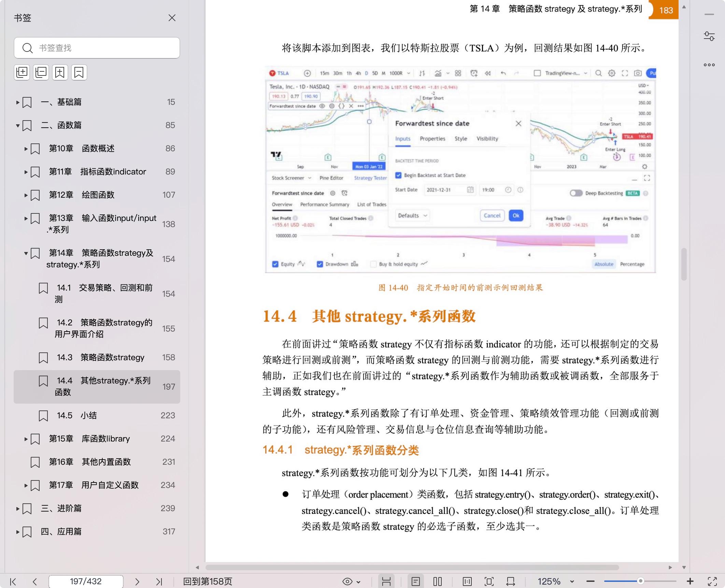725x588 pixels.
Task: Open eye mode dropdown arrow
Action: [x=358, y=582]
